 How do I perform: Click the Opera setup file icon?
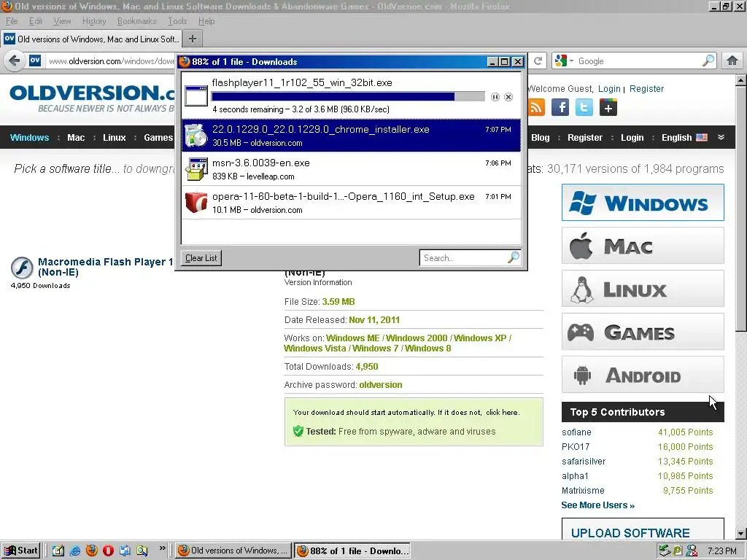tap(196, 203)
